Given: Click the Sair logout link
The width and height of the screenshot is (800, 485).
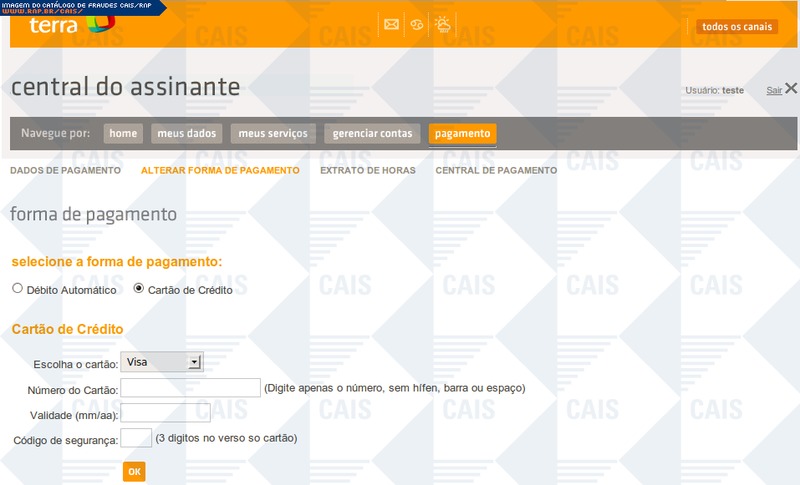Looking at the screenshot, I should [x=773, y=90].
